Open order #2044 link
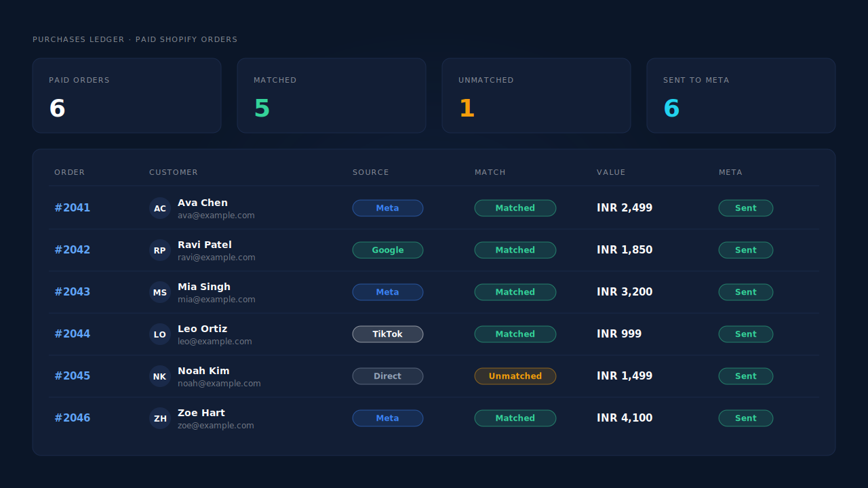The height and width of the screenshot is (488, 868). (x=72, y=334)
